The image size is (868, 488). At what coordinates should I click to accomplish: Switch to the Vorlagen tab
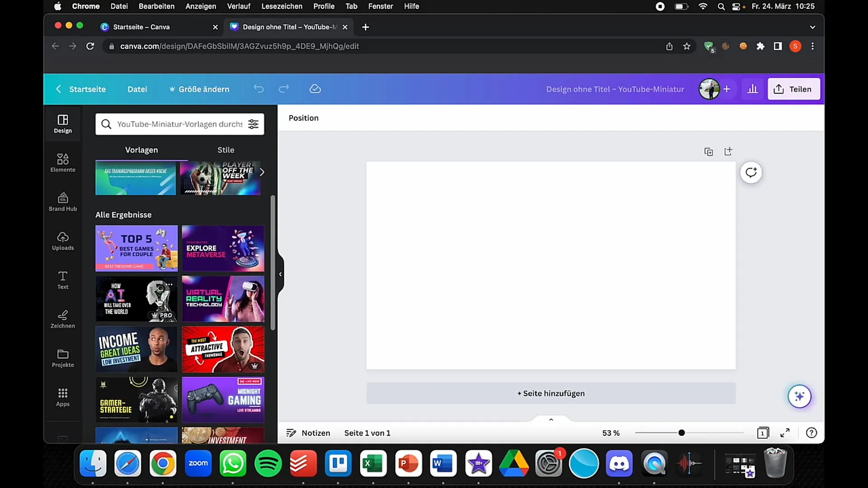click(142, 150)
